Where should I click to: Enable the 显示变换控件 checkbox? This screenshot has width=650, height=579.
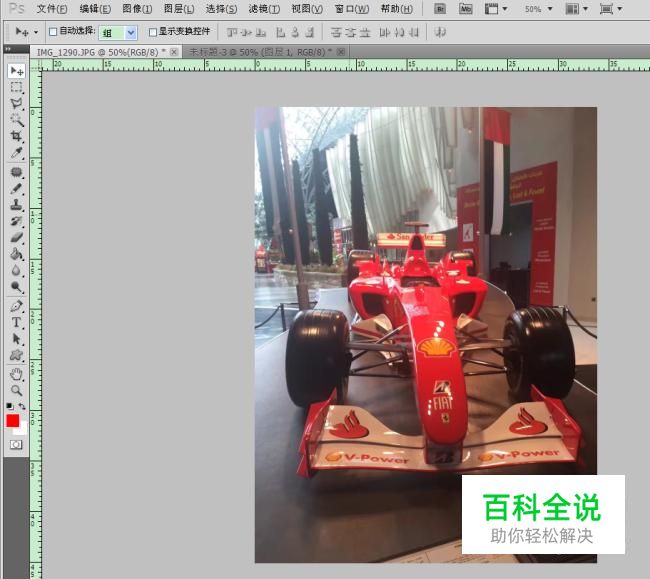coord(153,32)
